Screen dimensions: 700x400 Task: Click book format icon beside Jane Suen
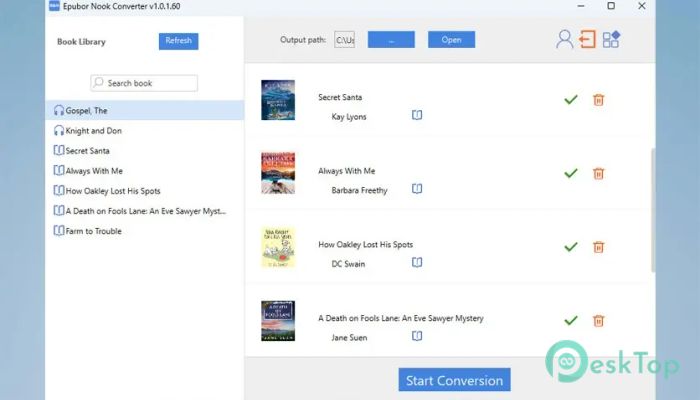click(x=417, y=336)
